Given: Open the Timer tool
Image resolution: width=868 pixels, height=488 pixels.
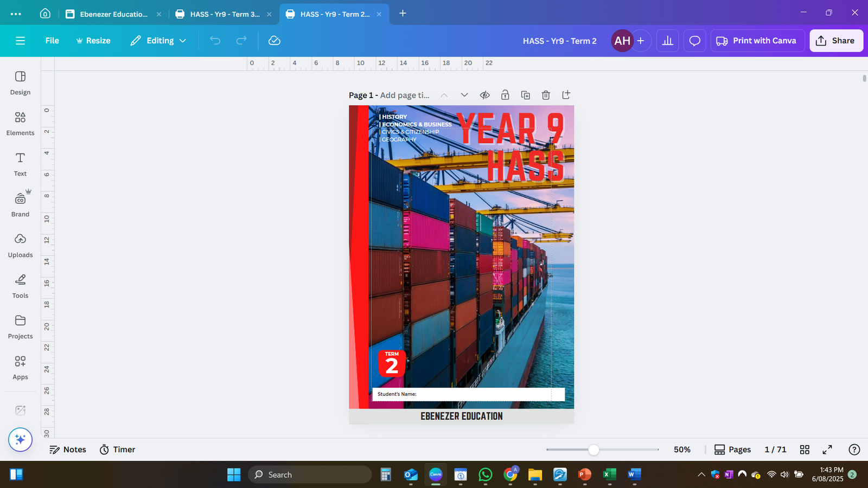Looking at the screenshot, I should coord(117,450).
